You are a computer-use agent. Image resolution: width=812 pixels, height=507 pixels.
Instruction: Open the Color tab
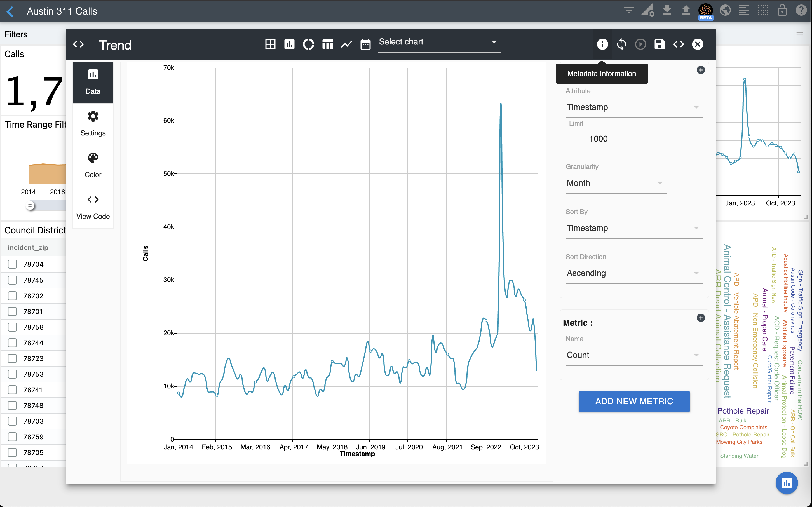93,166
